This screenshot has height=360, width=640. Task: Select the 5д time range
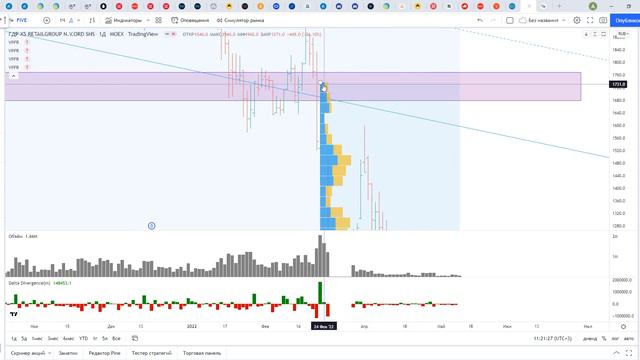click(x=24, y=338)
